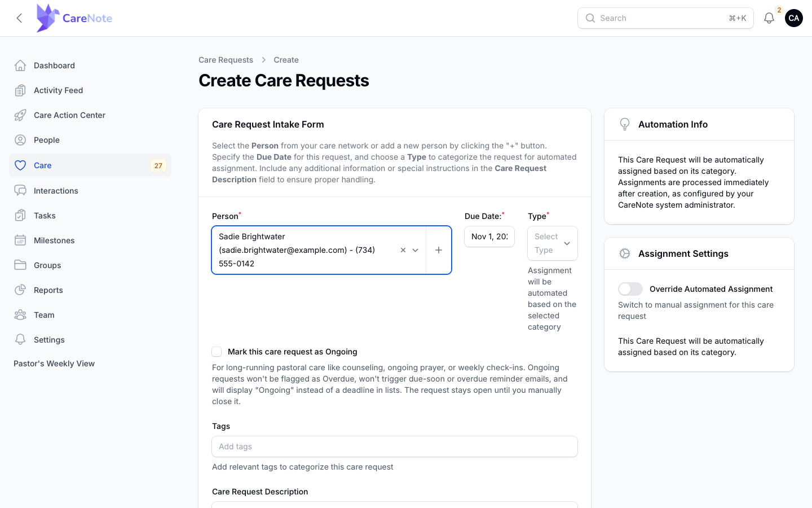The image size is (812, 508).
Task: Click the Care Action Center rocket icon
Action: point(20,115)
